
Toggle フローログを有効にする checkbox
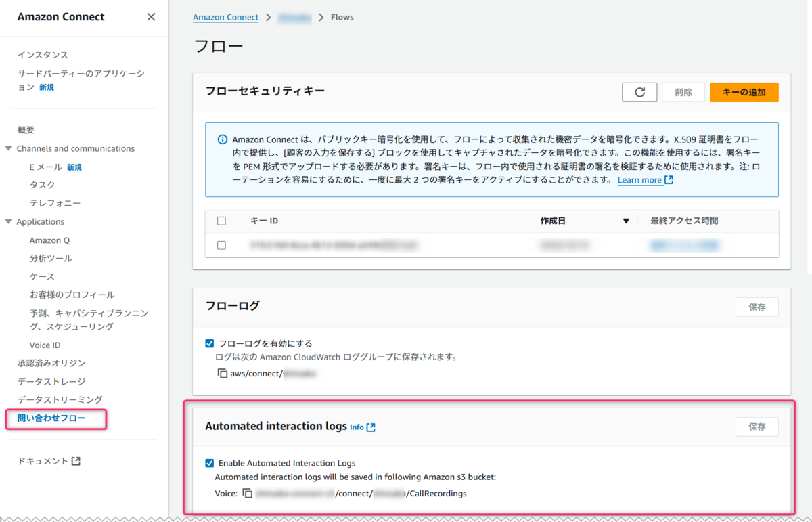210,343
